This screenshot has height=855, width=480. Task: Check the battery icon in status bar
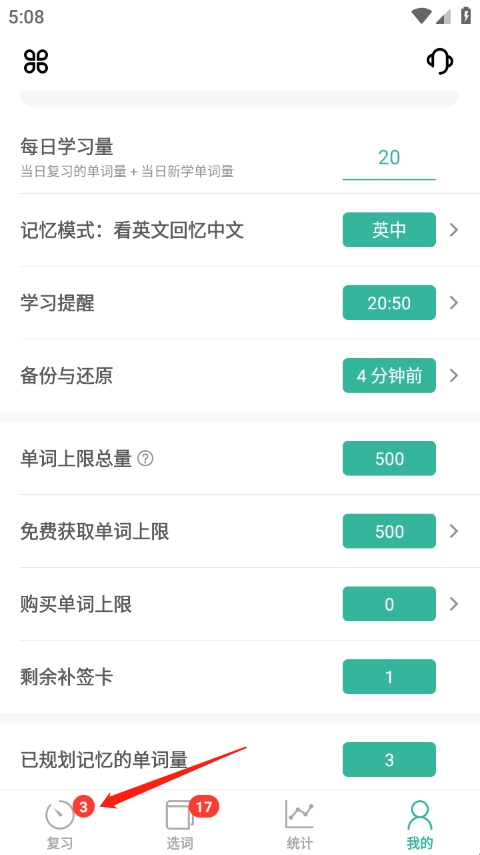pos(465,16)
